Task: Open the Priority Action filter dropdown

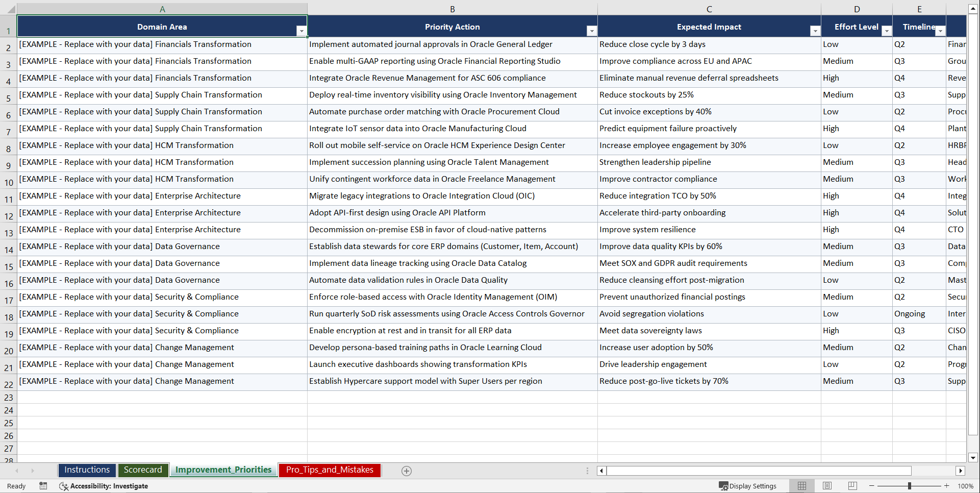Action: tap(592, 31)
